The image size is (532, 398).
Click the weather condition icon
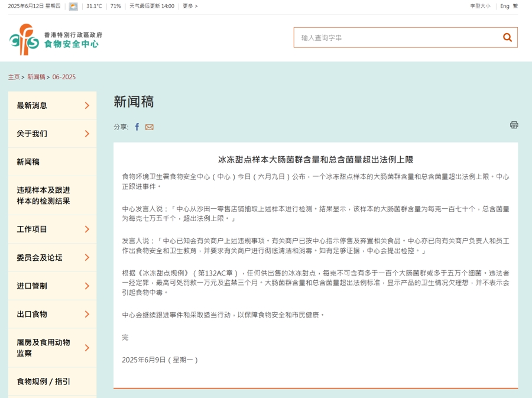click(x=73, y=7)
